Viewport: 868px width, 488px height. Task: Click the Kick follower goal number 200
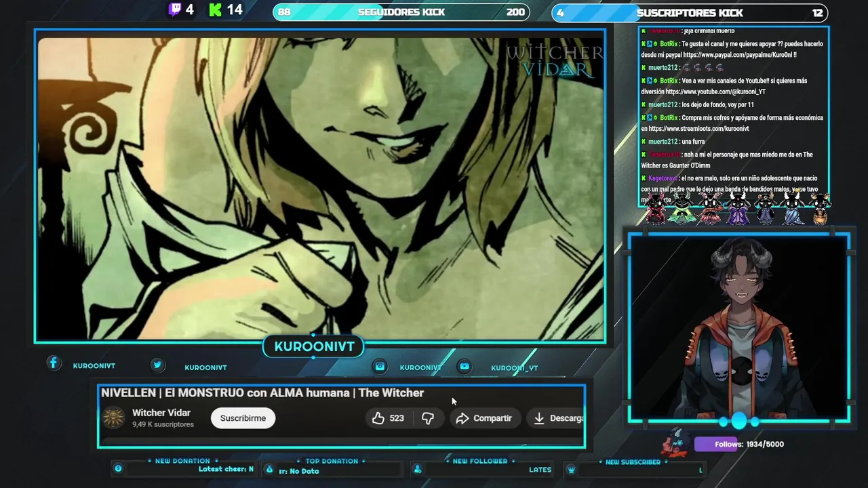click(515, 12)
